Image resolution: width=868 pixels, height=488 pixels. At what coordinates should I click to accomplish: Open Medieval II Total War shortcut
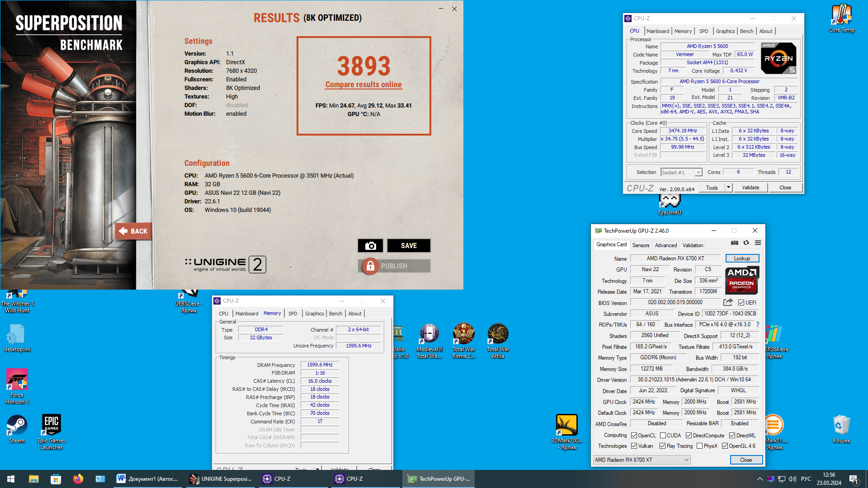tap(429, 342)
